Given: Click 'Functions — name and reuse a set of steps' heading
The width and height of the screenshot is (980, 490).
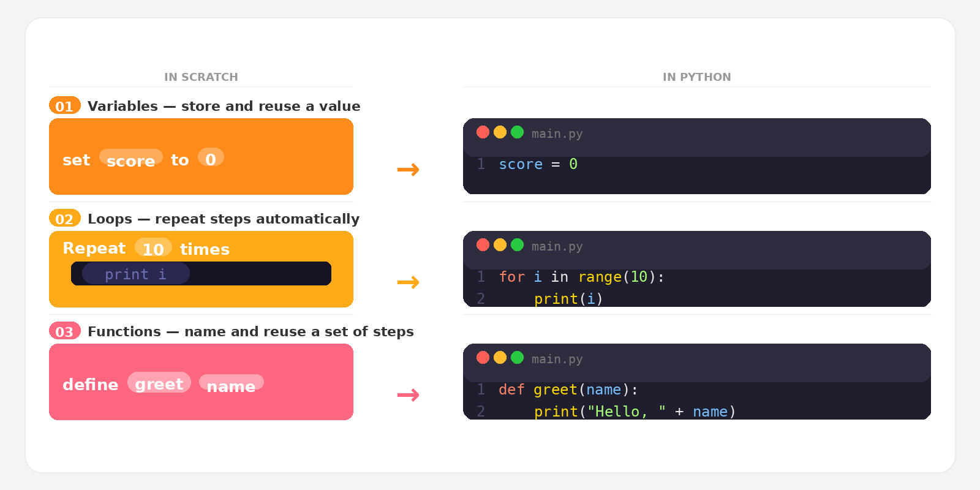Looking at the screenshot, I should point(251,331).
